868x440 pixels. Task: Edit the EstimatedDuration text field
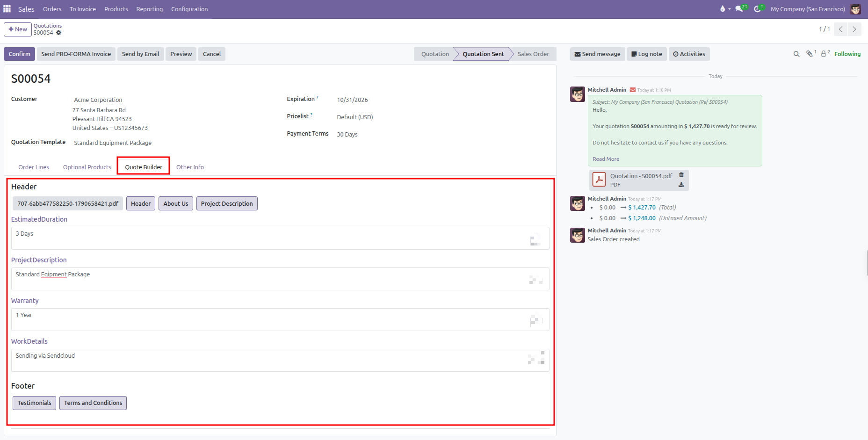click(x=280, y=238)
